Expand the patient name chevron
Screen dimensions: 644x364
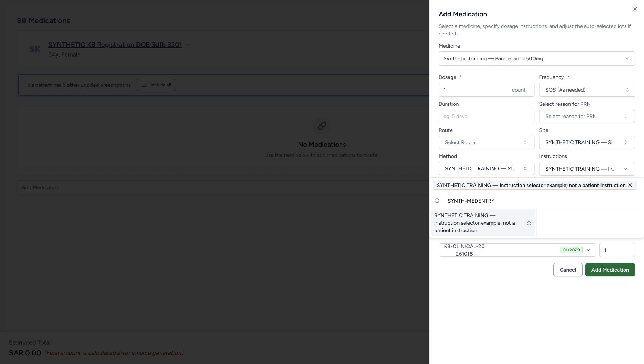click(188, 45)
